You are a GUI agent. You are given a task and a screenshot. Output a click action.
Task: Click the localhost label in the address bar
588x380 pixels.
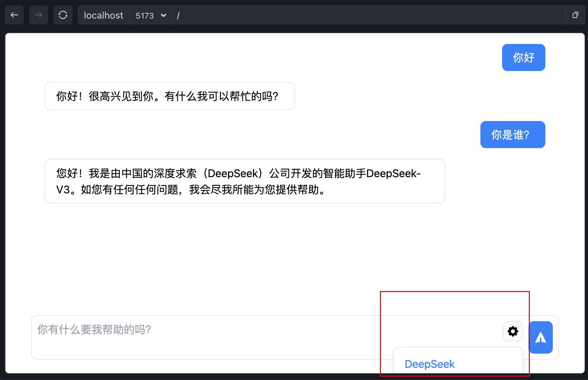(103, 15)
